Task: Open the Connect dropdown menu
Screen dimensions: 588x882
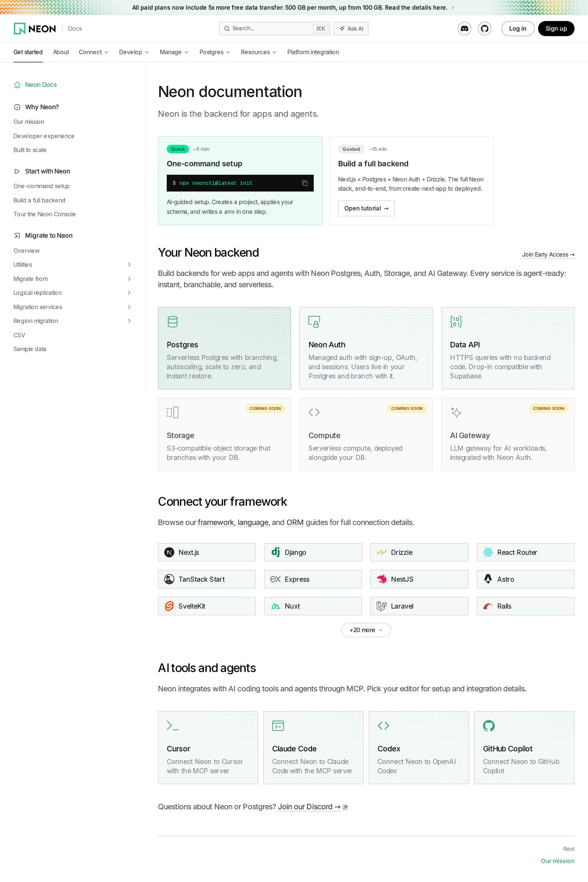Action: coord(93,52)
